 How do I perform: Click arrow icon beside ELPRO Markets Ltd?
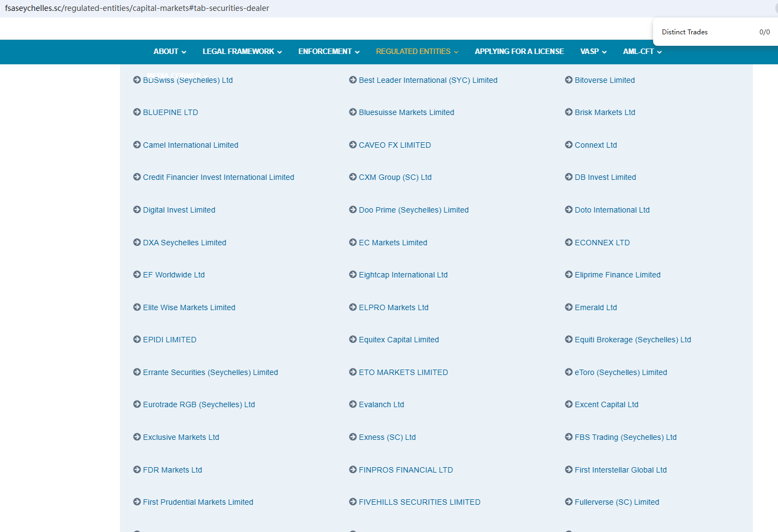coord(353,307)
